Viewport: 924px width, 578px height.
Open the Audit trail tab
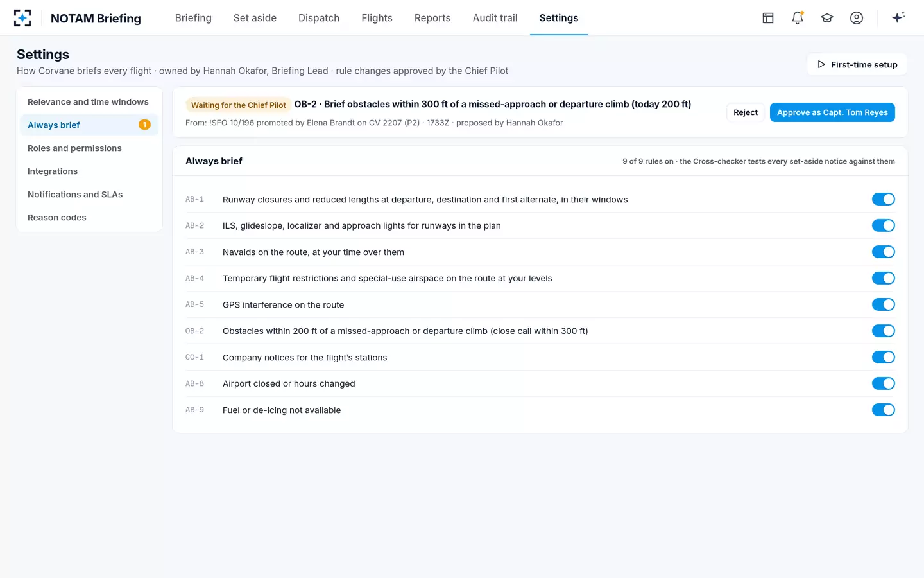tap(495, 18)
